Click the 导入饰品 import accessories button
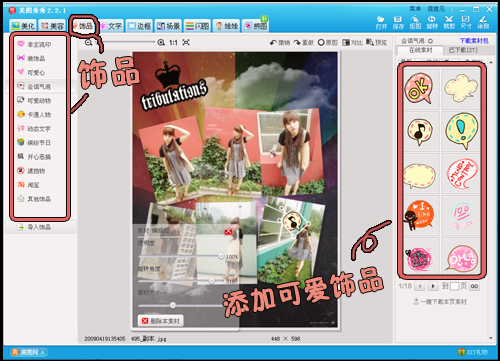 (41, 227)
